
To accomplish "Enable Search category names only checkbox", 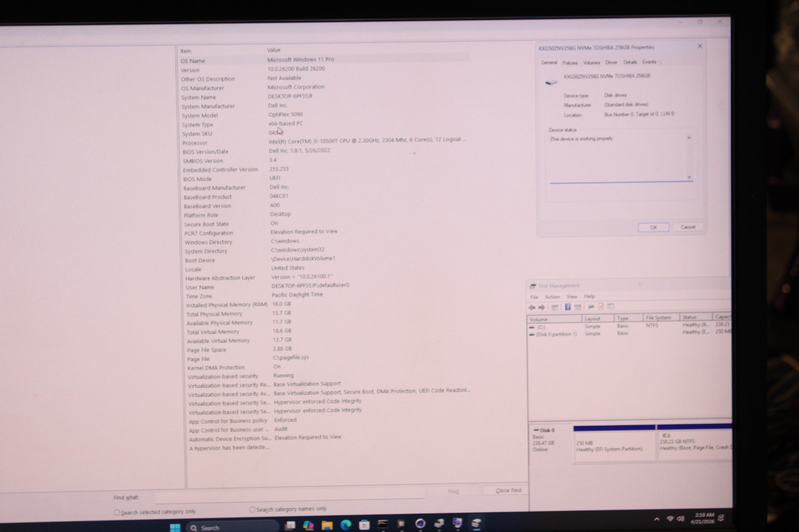I will click(x=252, y=510).
